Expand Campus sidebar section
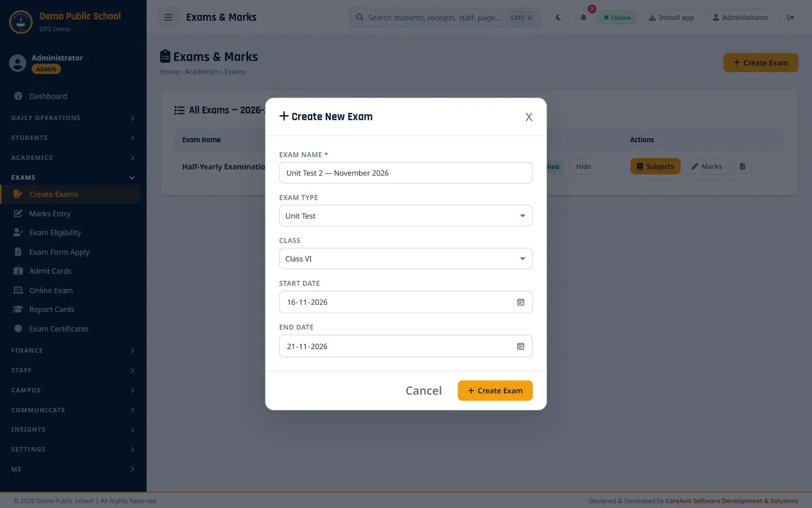The width and height of the screenshot is (812, 508). point(73,390)
